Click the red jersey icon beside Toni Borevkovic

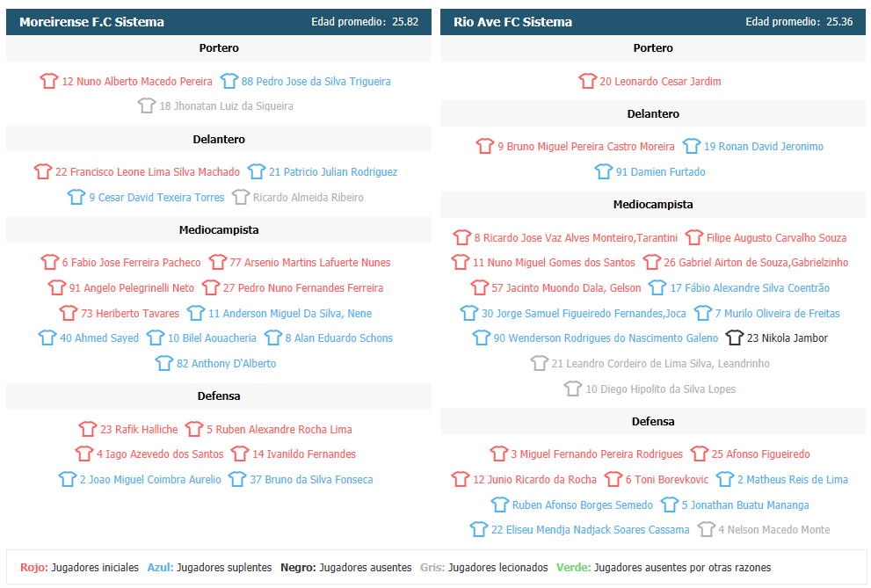[613, 479]
